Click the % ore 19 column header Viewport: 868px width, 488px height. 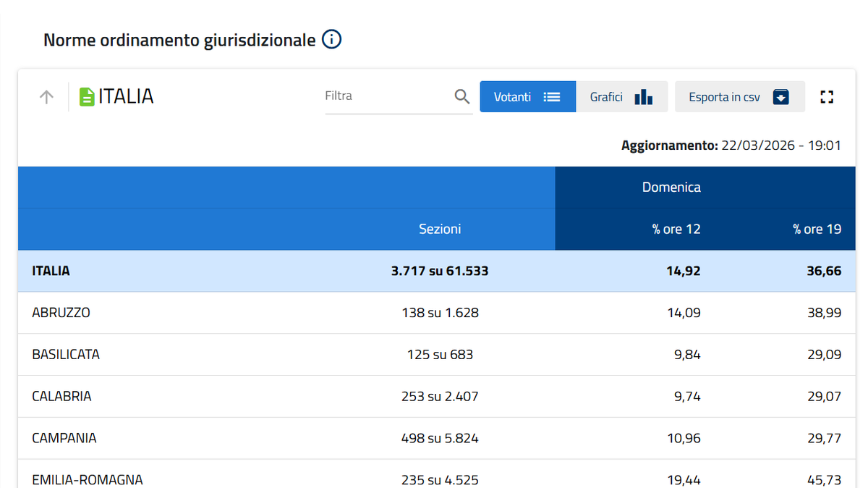coord(817,229)
